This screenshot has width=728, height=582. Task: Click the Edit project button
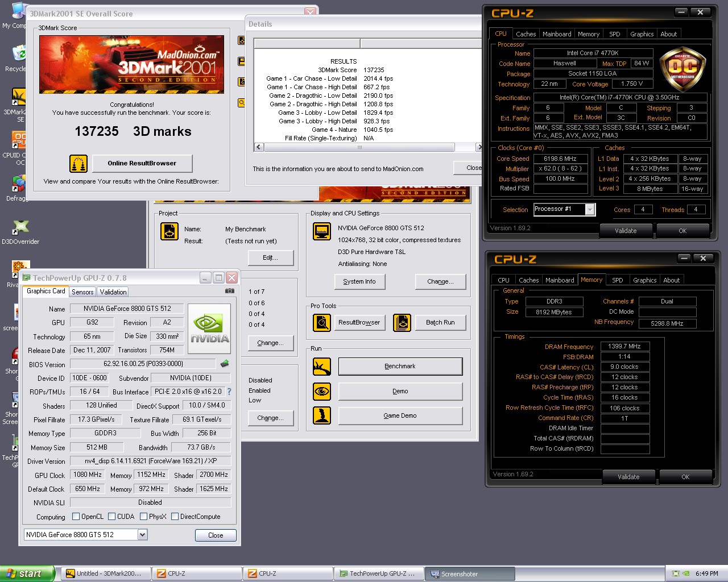click(271, 257)
